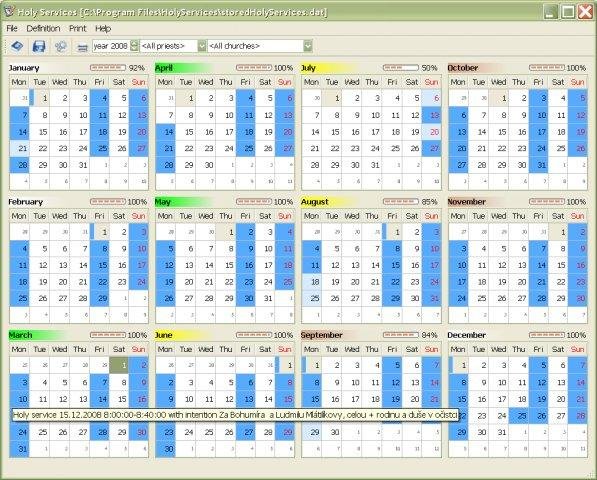597x480 pixels.
Task: Click the printer icon in toolbar
Action: click(x=82, y=47)
